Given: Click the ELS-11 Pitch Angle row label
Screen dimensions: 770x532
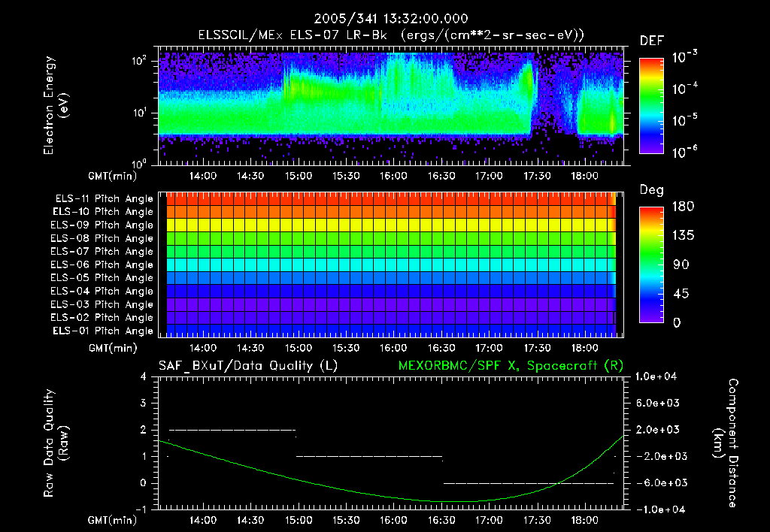Looking at the screenshot, I should (x=104, y=199).
